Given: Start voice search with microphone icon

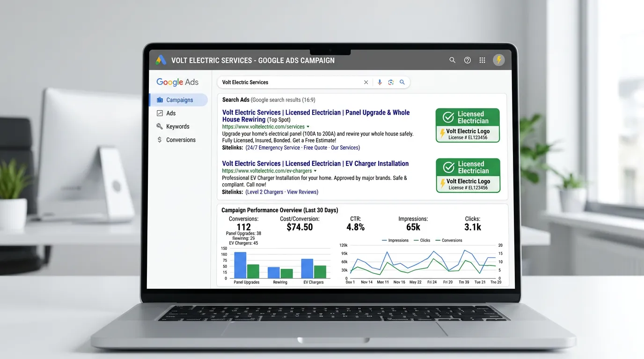Looking at the screenshot, I should point(380,82).
